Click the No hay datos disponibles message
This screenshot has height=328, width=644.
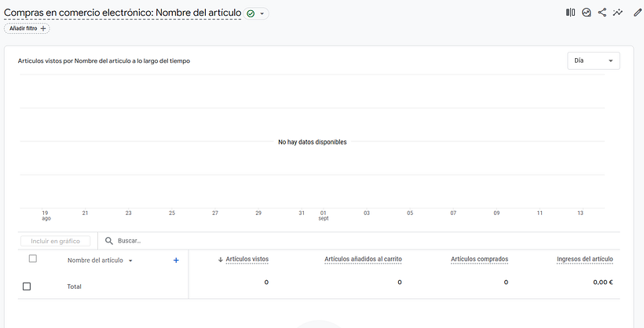[x=312, y=142]
